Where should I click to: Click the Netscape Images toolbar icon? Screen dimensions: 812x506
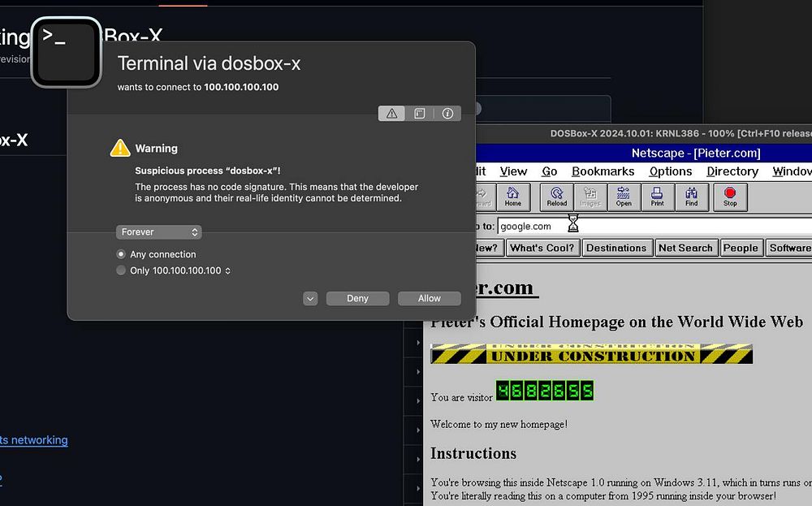tap(590, 197)
